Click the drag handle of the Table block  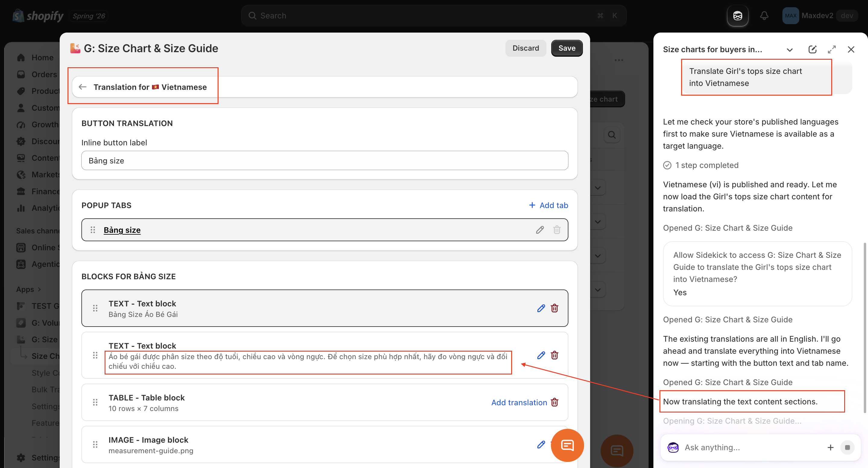[x=95, y=402]
